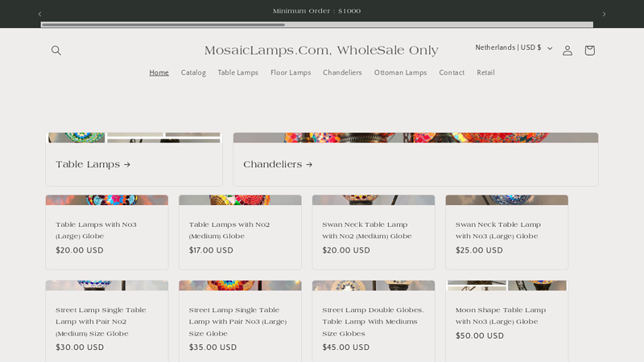Image resolution: width=644 pixels, height=362 pixels.
Task: Expand the Netherlands | USD $ country selector
Action: (x=514, y=48)
